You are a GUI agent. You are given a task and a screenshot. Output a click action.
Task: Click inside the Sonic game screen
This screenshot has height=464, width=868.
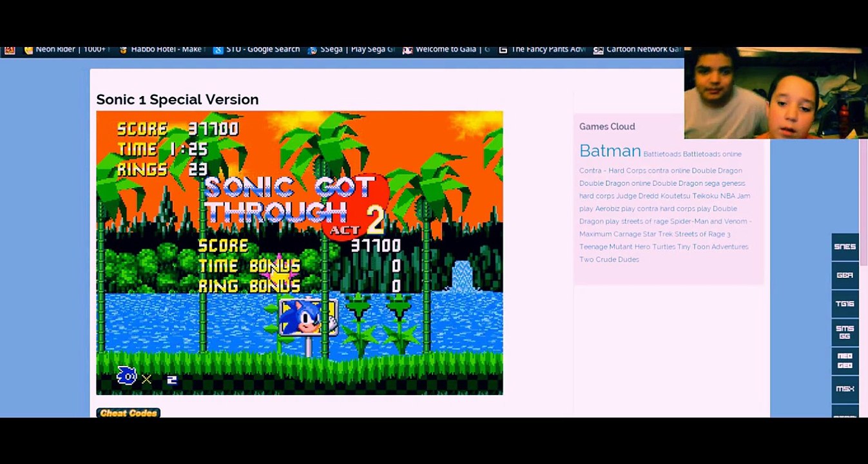300,253
